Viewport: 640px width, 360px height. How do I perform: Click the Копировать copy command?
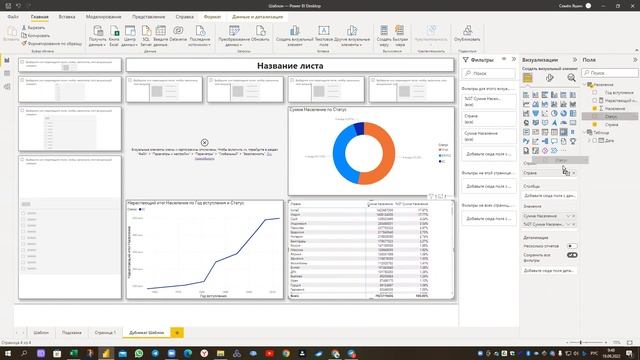click(x=36, y=36)
